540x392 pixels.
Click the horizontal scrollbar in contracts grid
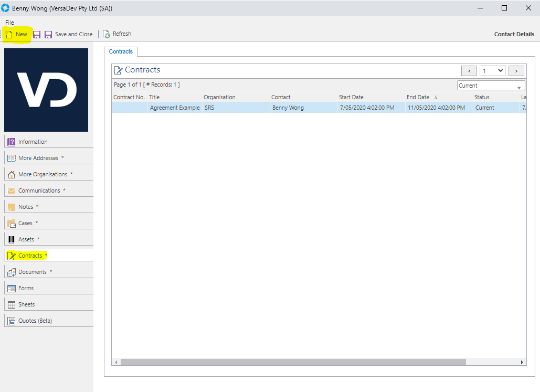click(293, 362)
